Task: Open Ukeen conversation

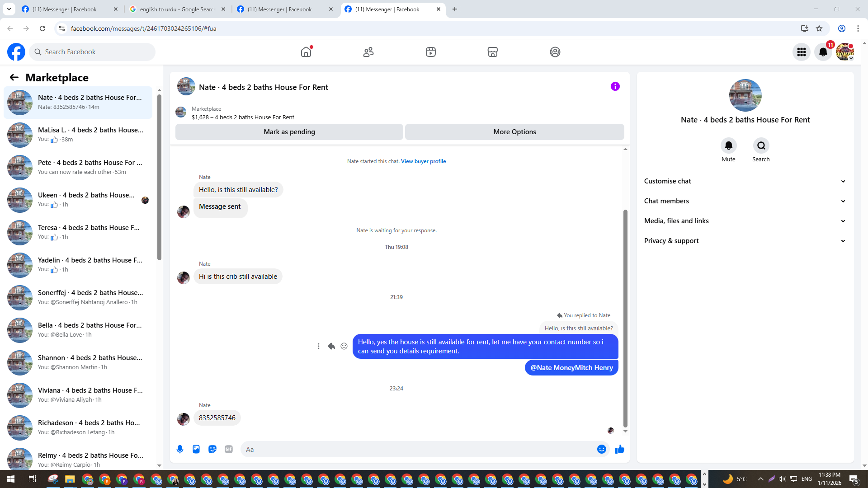Action: (x=78, y=200)
